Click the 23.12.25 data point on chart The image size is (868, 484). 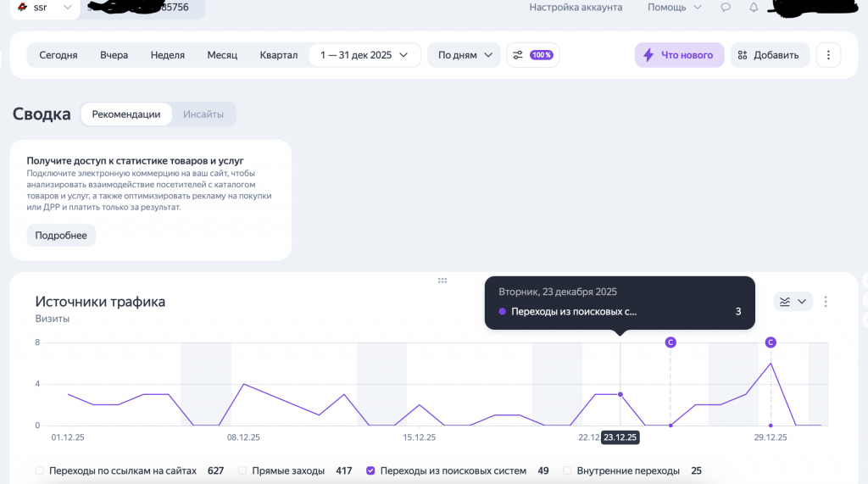620,394
